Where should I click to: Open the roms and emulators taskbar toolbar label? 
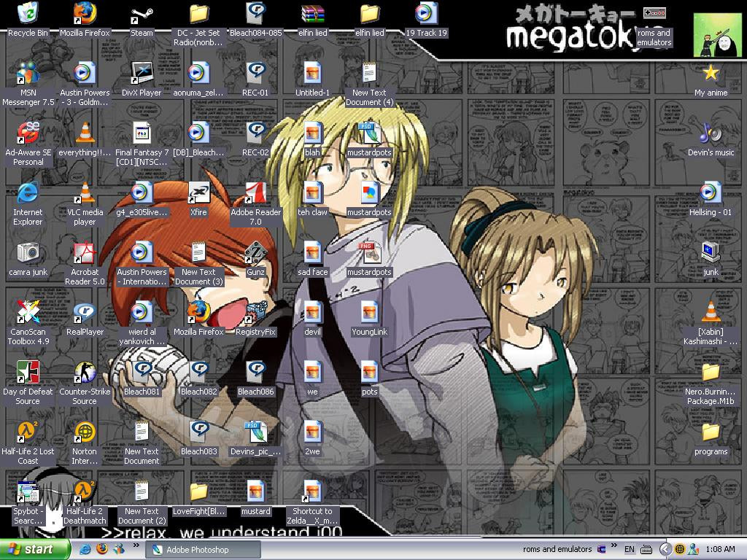(x=557, y=550)
